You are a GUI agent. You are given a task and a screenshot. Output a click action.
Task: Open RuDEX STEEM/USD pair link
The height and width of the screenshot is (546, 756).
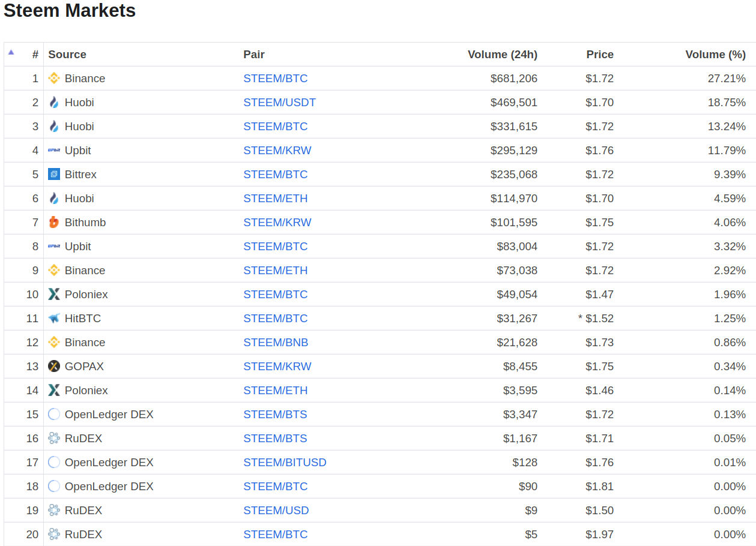coord(276,510)
